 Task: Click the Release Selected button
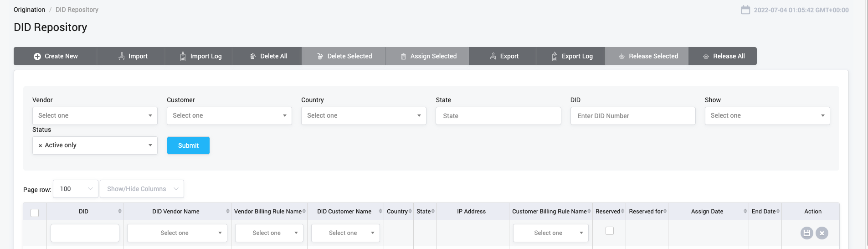[x=647, y=56]
